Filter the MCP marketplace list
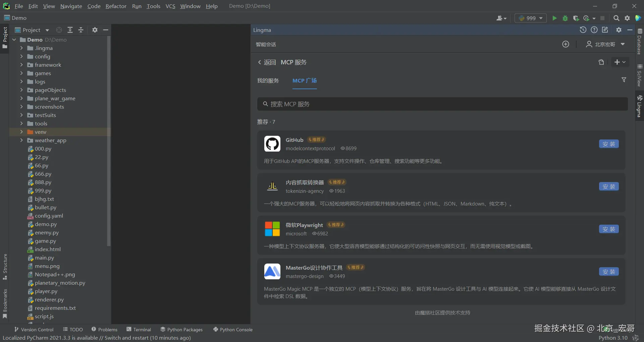This screenshot has height=342, width=644. 624,80
